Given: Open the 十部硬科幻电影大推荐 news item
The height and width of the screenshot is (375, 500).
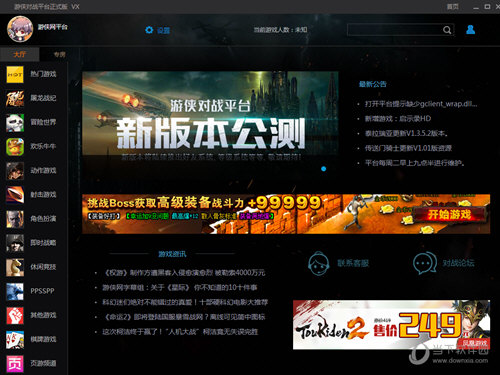Looking at the screenshot, I should [x=185, y=302].
